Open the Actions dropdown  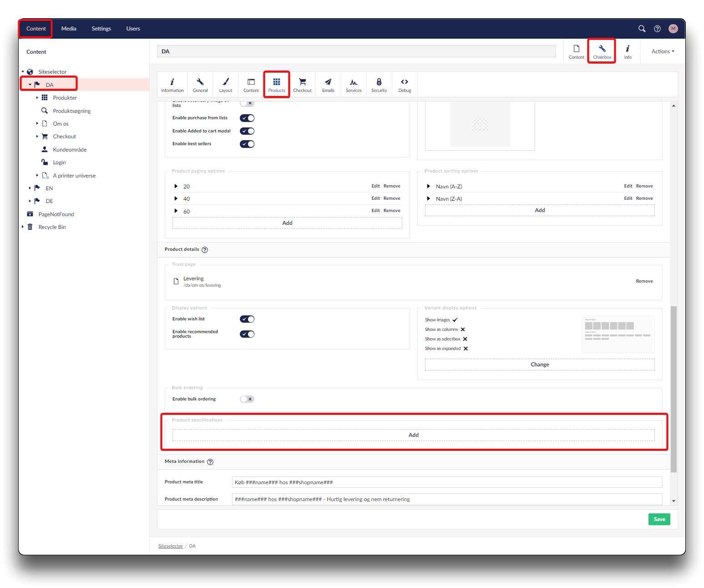(663, 51)
